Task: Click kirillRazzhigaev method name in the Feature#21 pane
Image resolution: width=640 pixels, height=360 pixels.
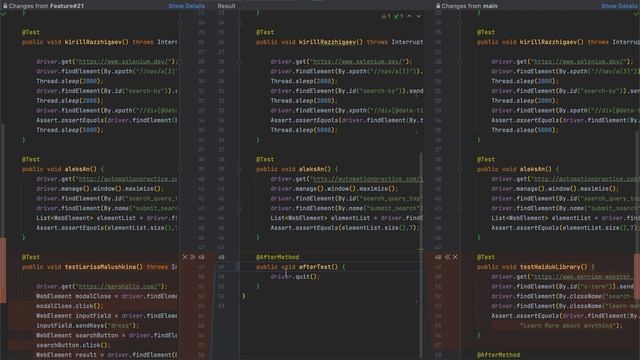Action: point(93,42)
